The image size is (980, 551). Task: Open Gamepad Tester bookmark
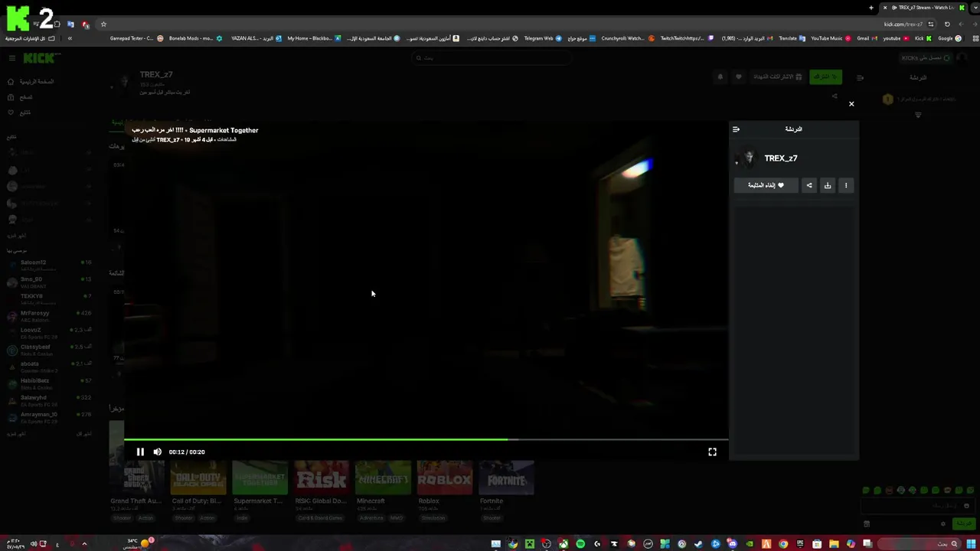pyautogui.click(x=136, y=38)
